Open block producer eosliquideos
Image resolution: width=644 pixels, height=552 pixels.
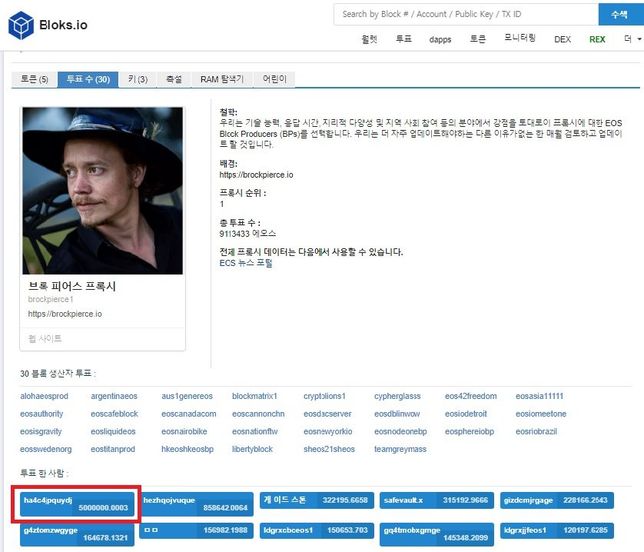coord(113,432)
